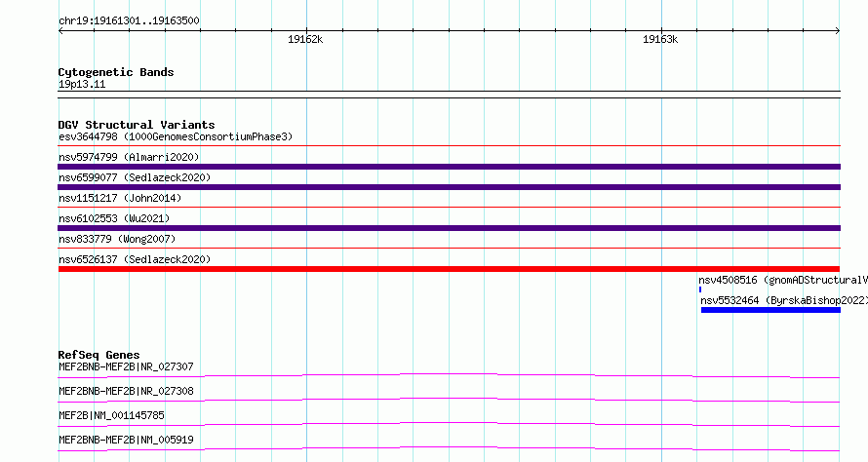Open variant esv3644798 (1000GenomesConsortiumPhase3)
The height and width of the screenshot is (462, 868).
[x=176, y=136]
